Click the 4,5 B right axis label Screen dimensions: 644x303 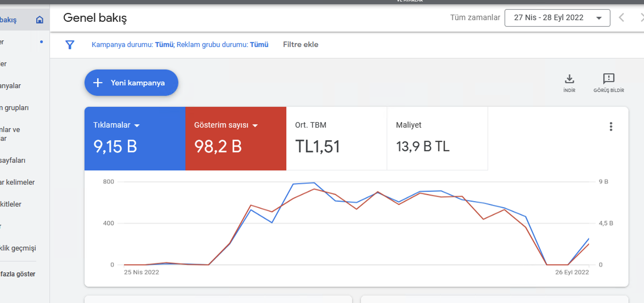point(606,223)
